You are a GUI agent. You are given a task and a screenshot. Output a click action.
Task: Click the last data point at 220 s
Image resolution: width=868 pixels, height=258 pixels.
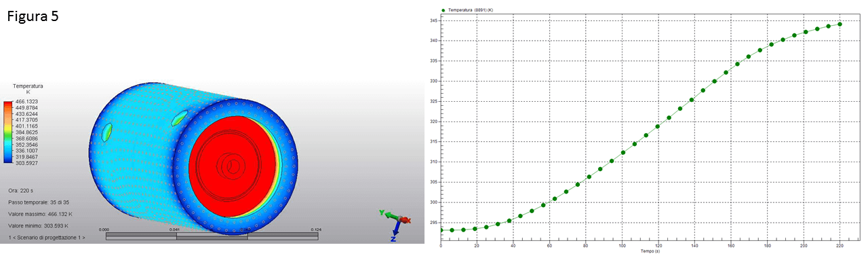click(x=840, y=24)
